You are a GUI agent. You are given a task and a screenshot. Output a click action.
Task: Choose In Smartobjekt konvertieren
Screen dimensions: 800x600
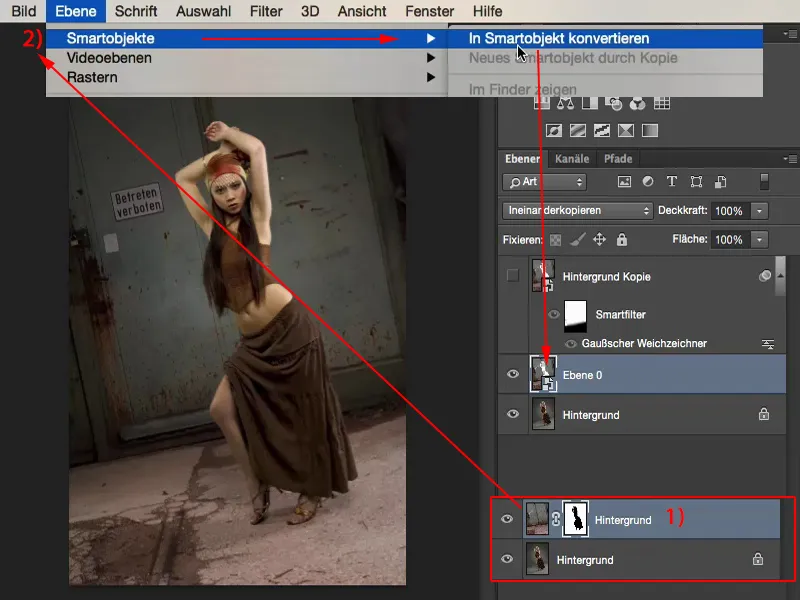pyautogui.click(x=559, y=38)
